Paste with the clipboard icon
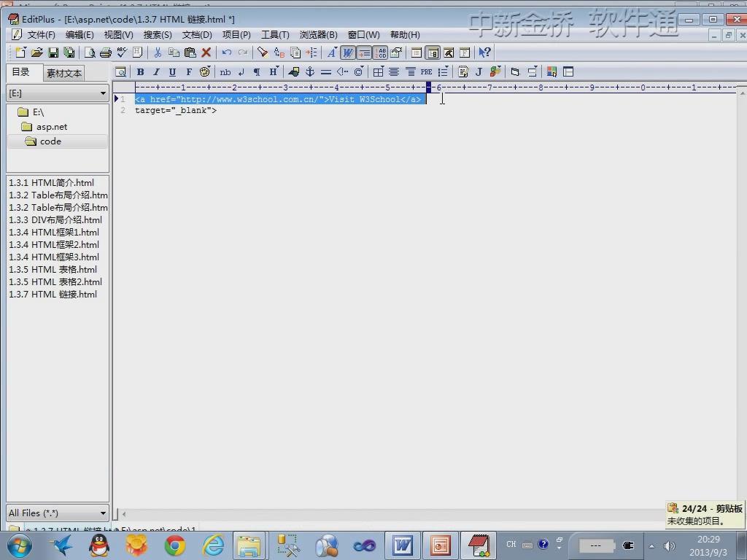The height and width of the screenshot is (560, 747). [190, 52]
